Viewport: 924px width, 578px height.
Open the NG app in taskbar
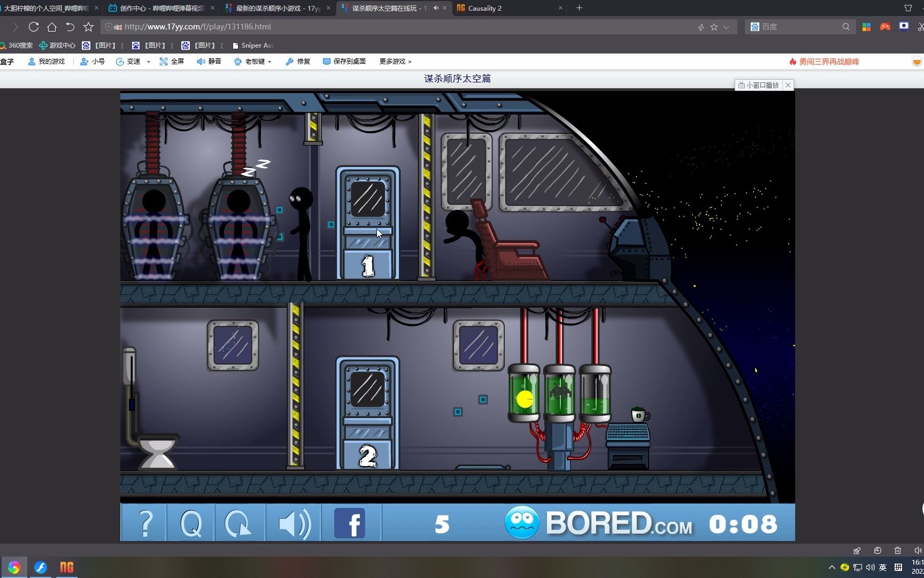tap(66, 567)
